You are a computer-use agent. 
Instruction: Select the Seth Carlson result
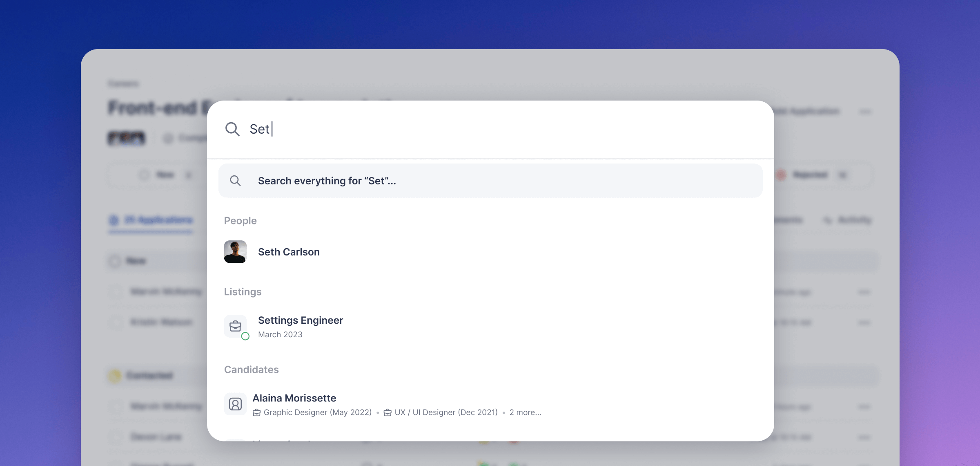click(490, 252)
